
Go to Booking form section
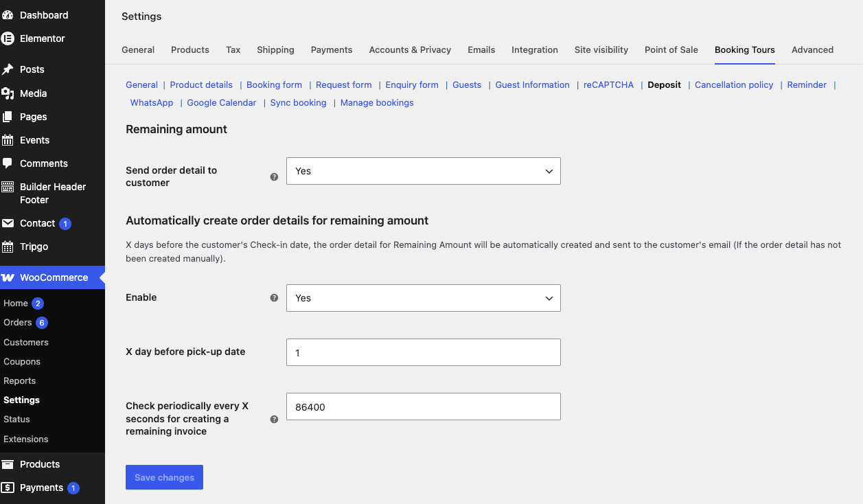274,84
